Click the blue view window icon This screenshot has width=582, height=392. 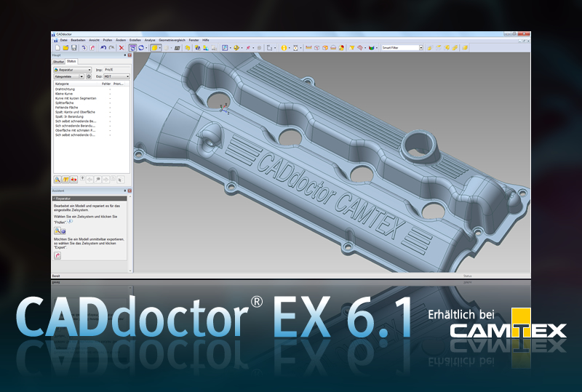(x=225, y=48)
